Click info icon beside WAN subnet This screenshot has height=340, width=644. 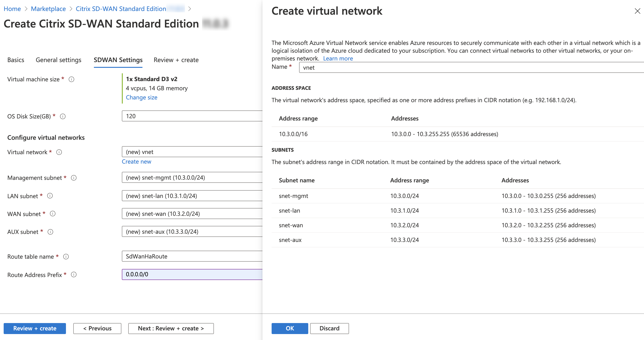coord(53,214)
